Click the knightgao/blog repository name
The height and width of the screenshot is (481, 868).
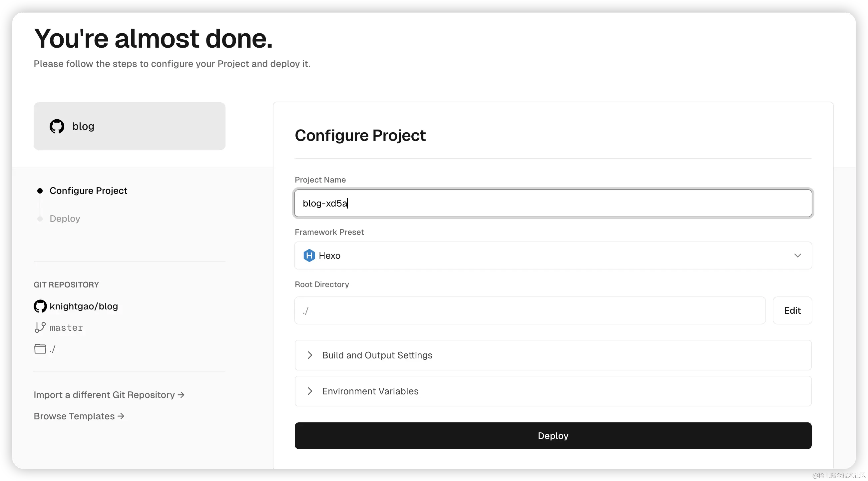(x=84, y=306)
